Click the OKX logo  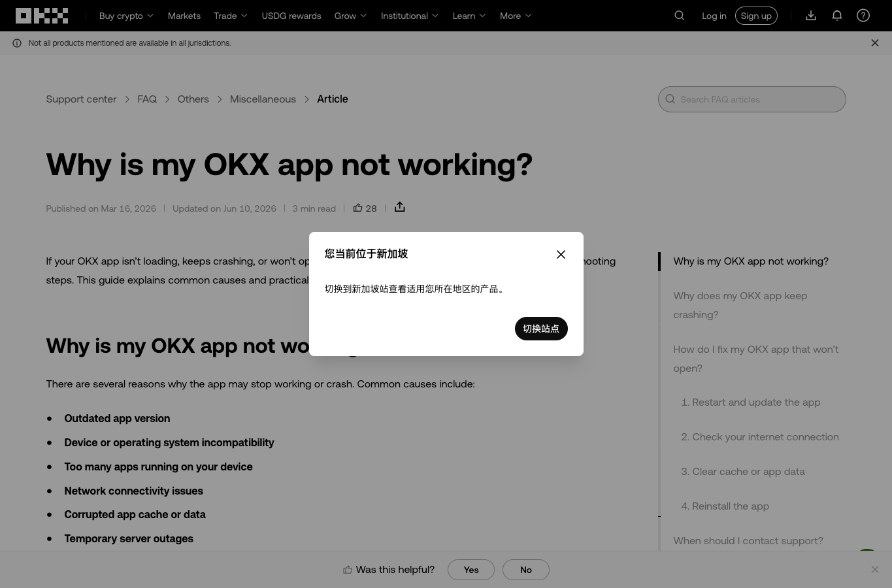pos(42,16)
